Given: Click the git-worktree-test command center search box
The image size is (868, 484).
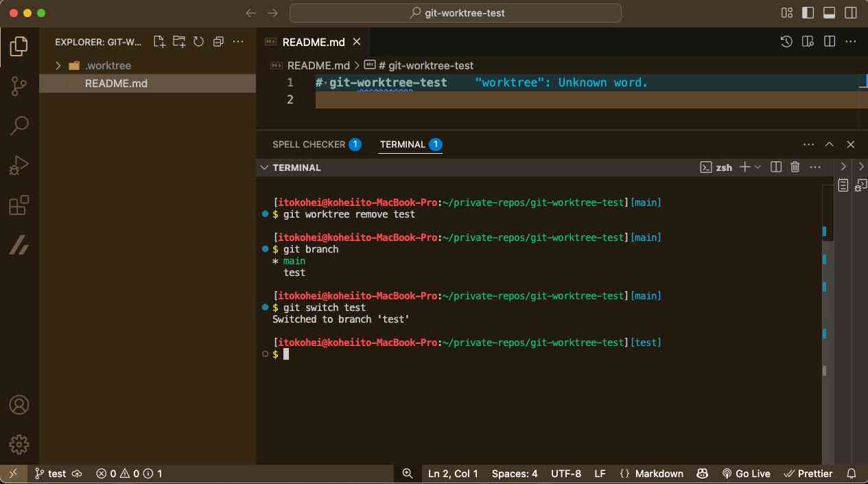Looking at the screenshot, I should click(456, 13).
